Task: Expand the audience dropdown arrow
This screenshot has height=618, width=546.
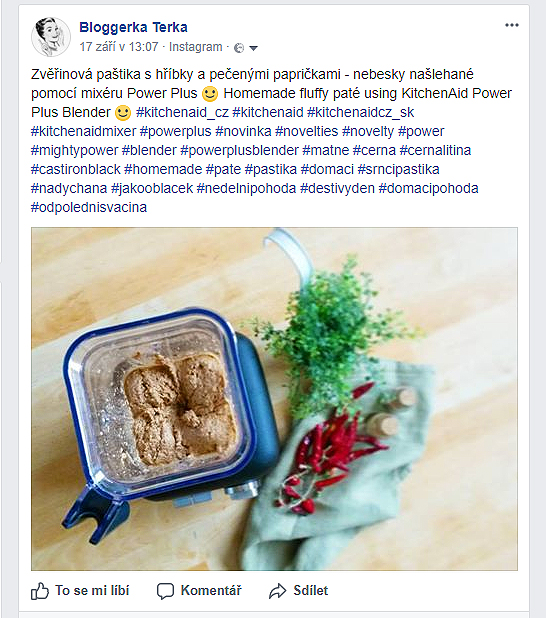Action: point(253,48)
